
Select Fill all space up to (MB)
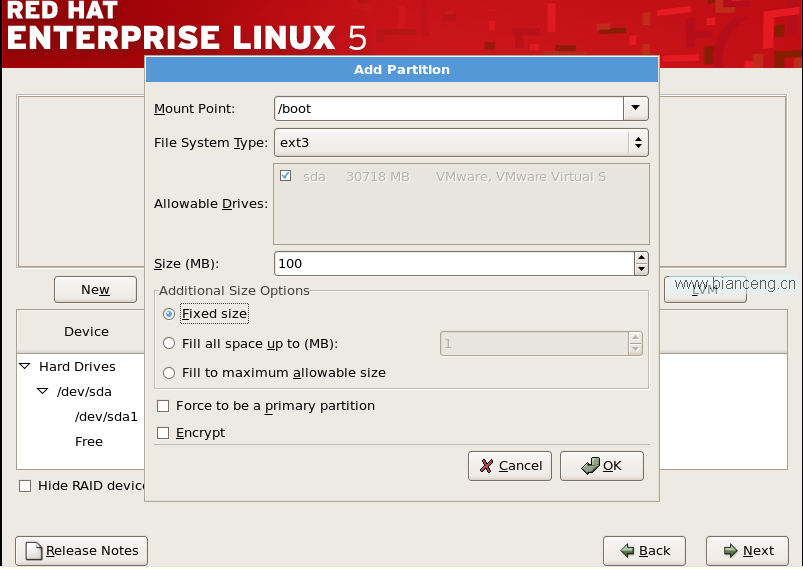[x=169, y=343]
